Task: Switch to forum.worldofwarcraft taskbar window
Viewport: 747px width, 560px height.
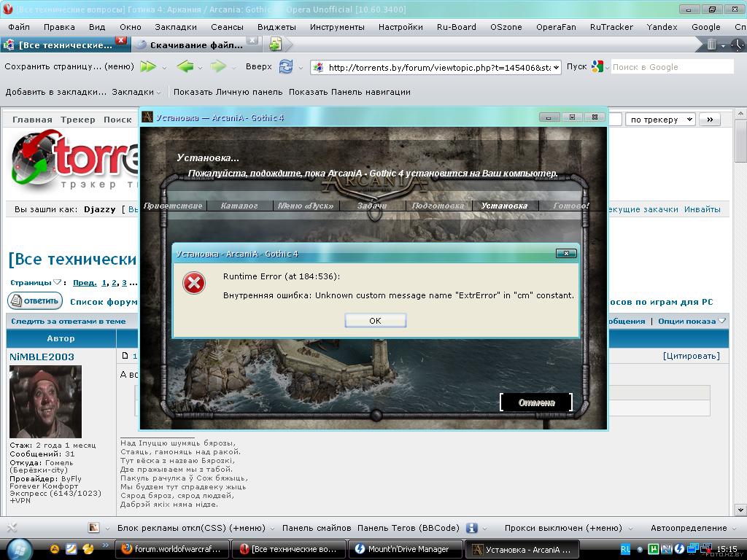Action: 172,550
